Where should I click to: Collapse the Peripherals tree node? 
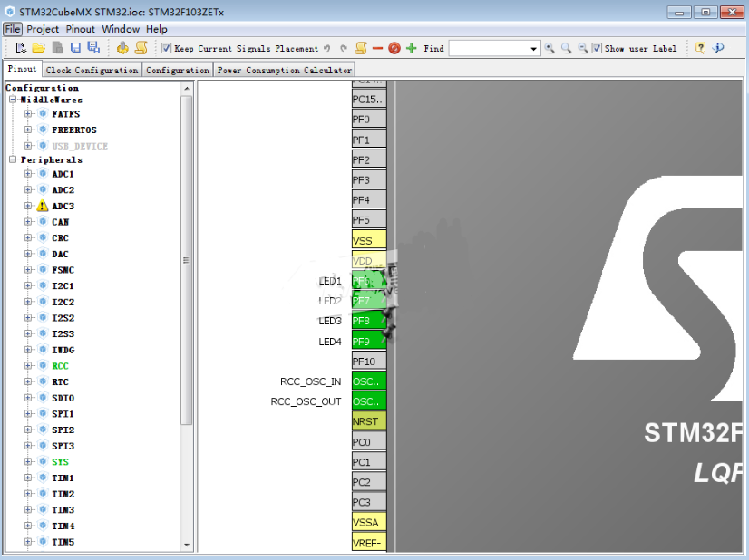tap(13, 159)
